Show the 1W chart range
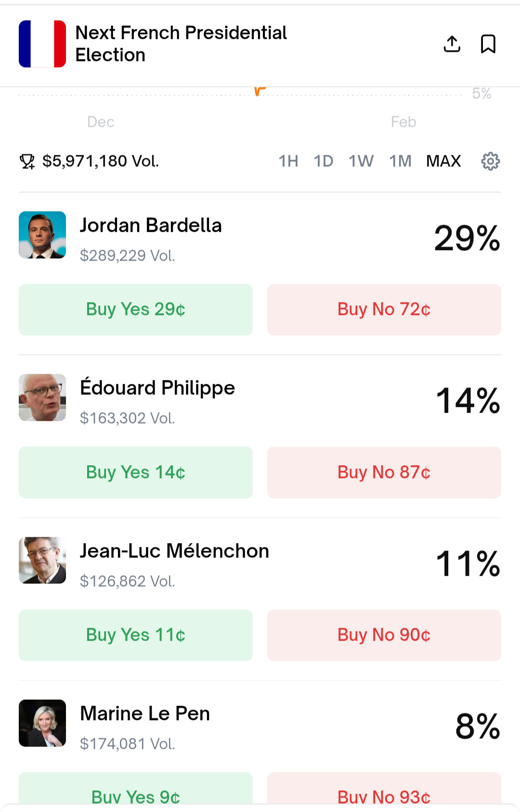 [361, 161]
